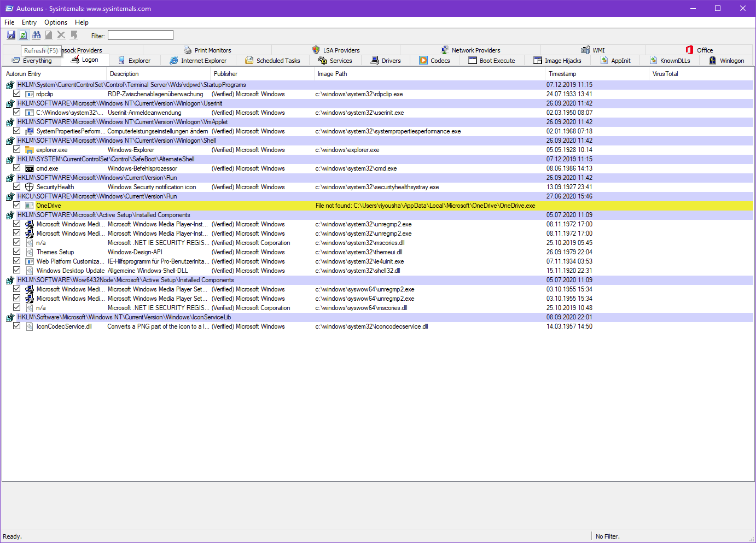Sort by the Timestamp column header
756x543 pixels.
pos(597,74)
